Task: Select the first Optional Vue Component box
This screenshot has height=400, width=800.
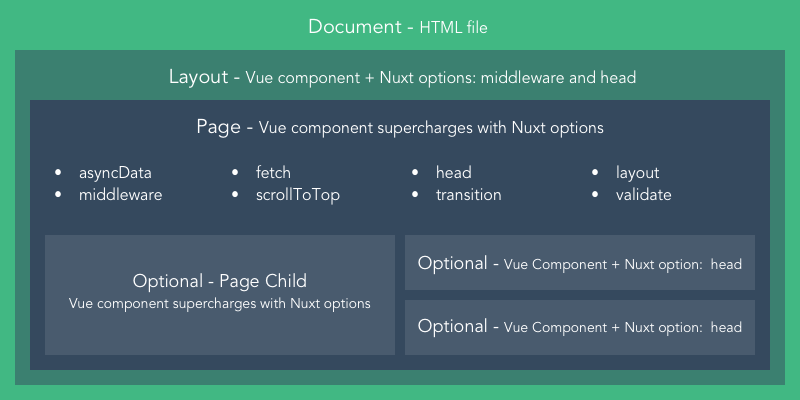Action: click(x=579, y=263)
